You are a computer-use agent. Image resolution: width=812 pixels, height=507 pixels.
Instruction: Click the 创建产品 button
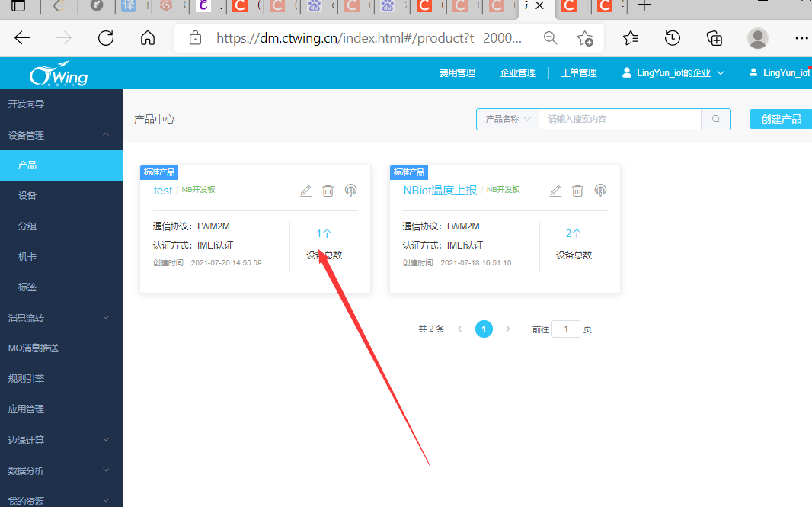(x=781, y=119)
